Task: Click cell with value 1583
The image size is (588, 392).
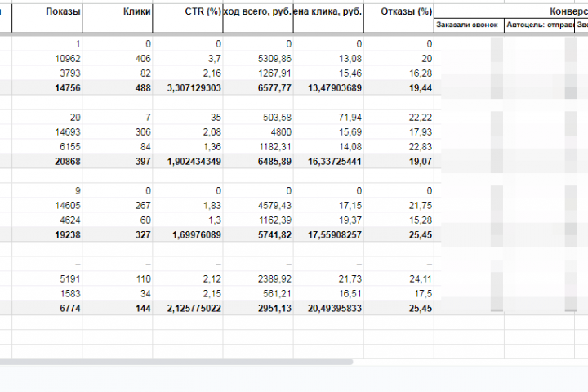Action: 47,294
